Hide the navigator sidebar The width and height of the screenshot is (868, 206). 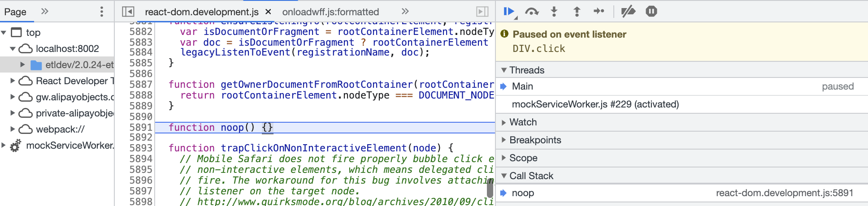click(128, 12)
